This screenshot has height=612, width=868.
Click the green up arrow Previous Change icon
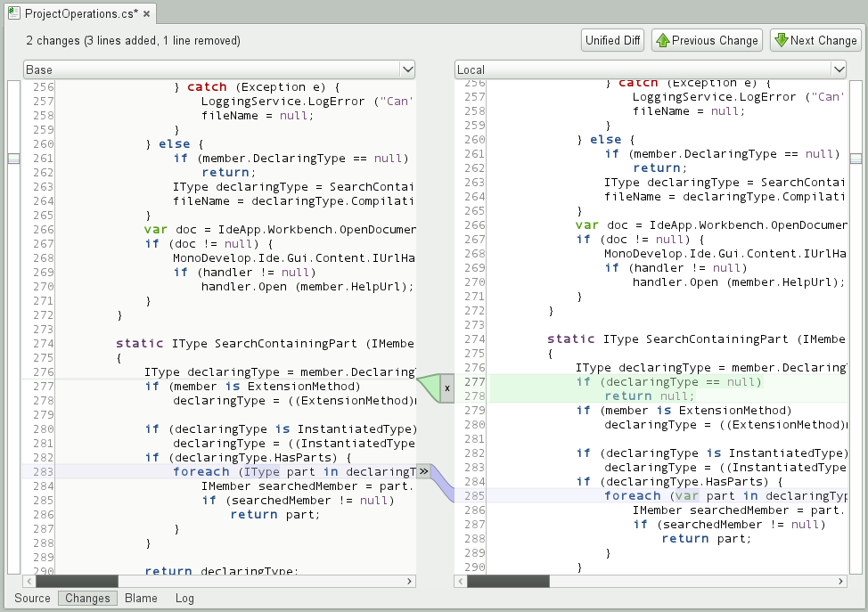point(663,40)
